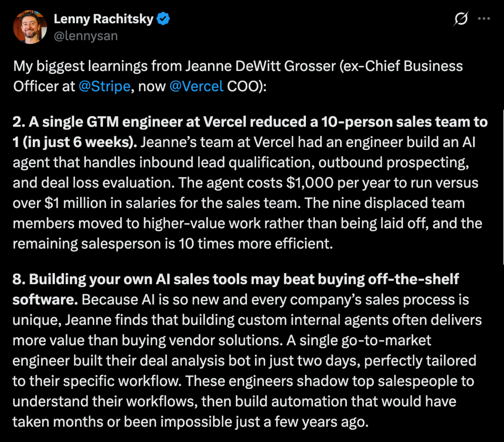Open Vercel mention in the first paragraph

(196, 86)
